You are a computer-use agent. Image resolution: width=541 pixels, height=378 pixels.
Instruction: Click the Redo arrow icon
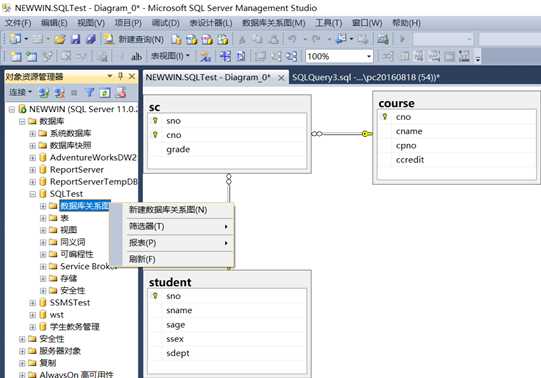click(316, 39)
